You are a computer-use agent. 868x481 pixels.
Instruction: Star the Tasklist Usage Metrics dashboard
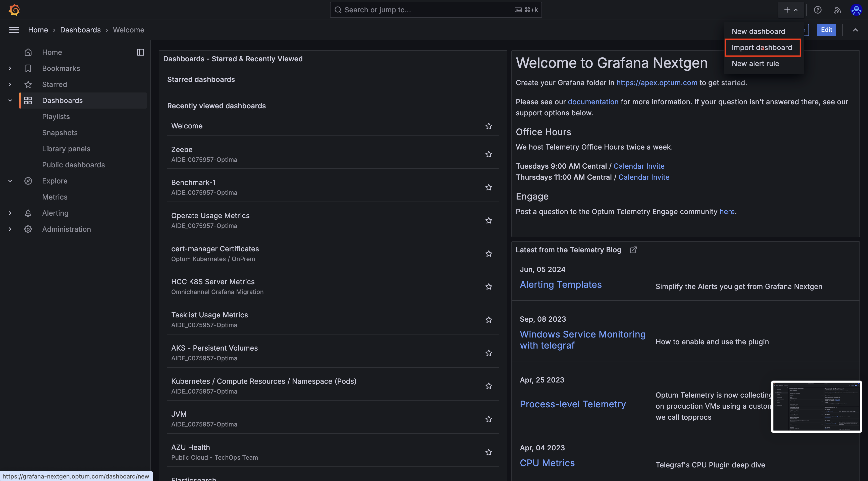pyautogui.click(x=489, y=320)
